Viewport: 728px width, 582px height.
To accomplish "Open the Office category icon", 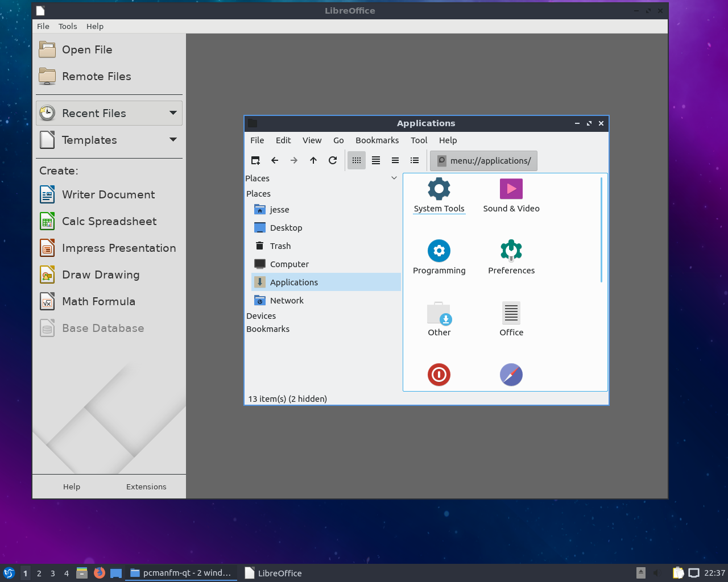I will pos(511,319).
